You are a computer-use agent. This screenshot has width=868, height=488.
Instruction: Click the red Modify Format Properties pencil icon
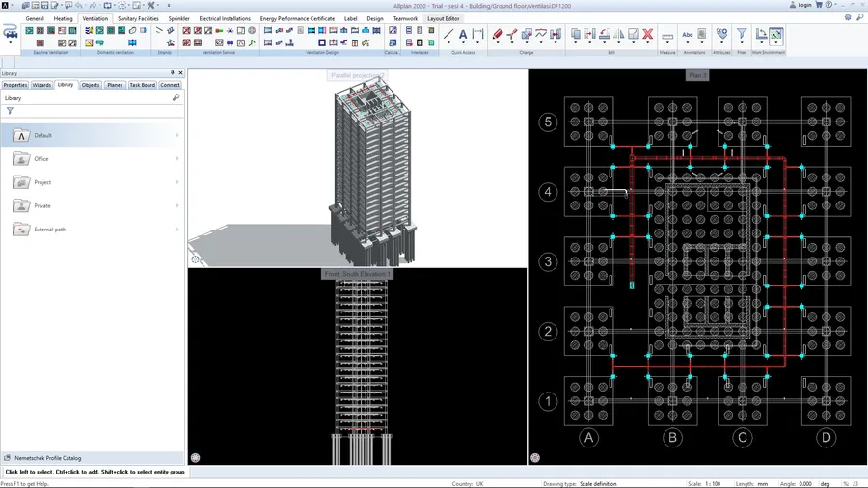tap(497, 35)
